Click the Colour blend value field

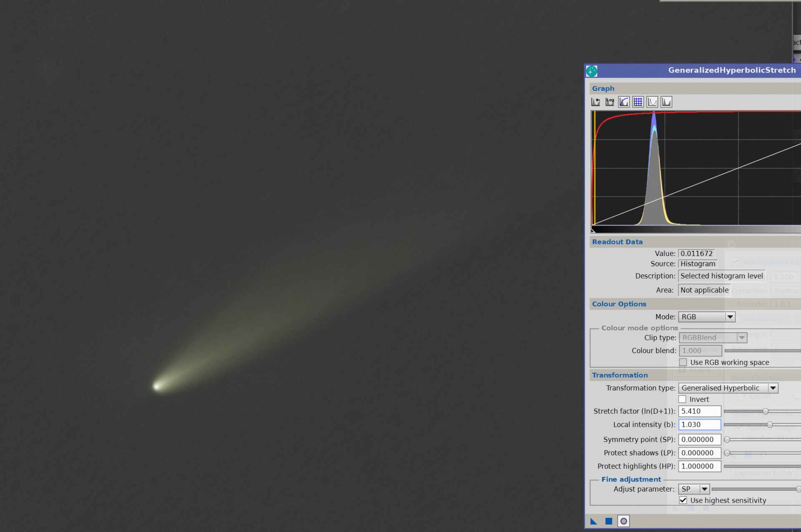(x=700, y=351)
